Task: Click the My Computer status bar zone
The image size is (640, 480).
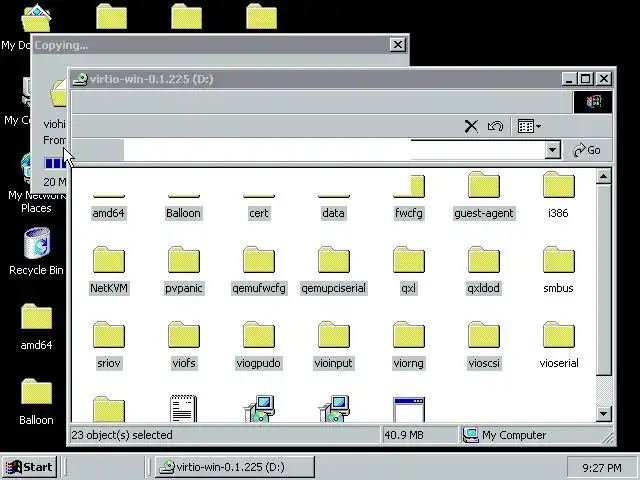Action: pos(536,435)
